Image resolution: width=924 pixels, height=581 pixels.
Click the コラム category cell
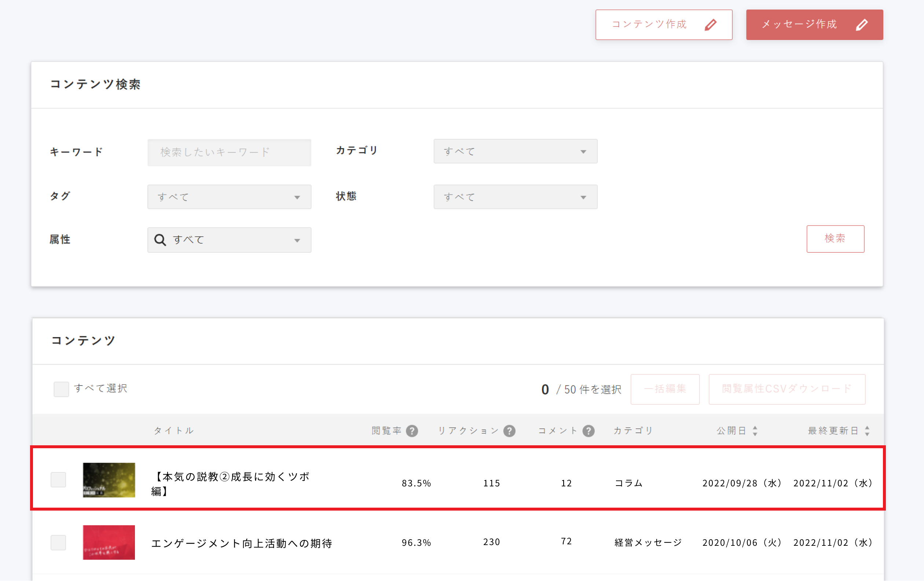(628, 483)
